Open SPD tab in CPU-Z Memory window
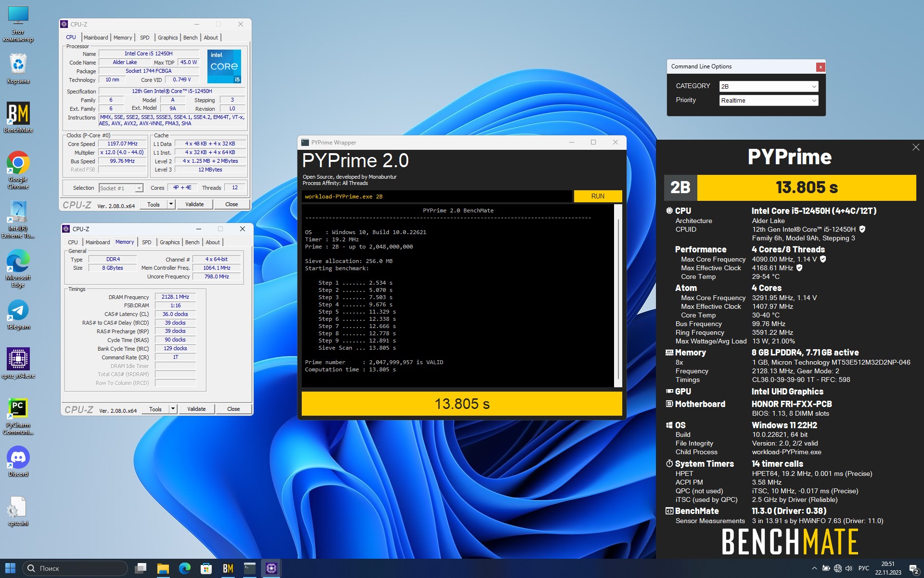The height and width of the screenshot is (578, 924). 147,242
